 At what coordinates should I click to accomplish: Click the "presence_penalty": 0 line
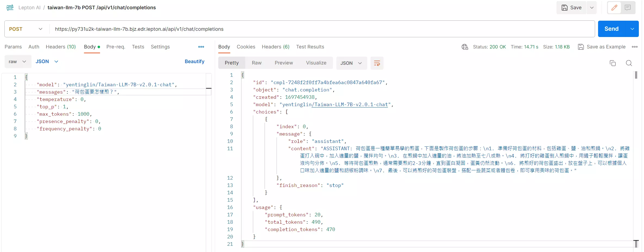coord(69,121)
